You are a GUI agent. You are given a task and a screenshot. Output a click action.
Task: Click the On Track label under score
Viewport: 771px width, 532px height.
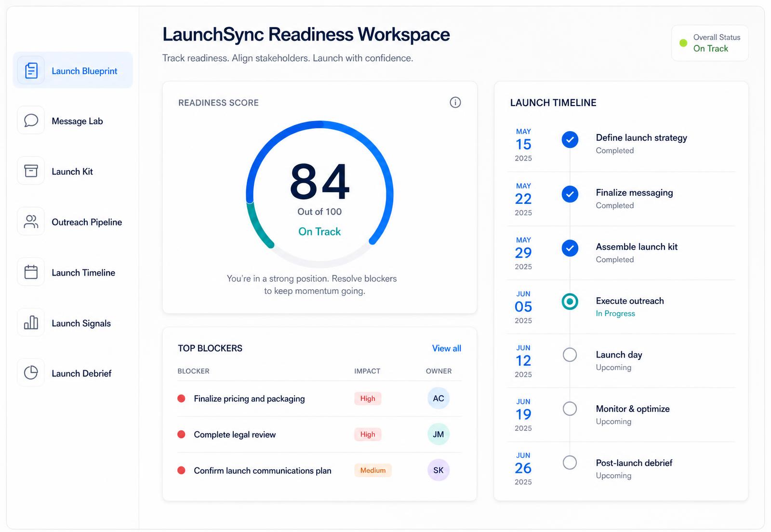[x=319, y=231]
